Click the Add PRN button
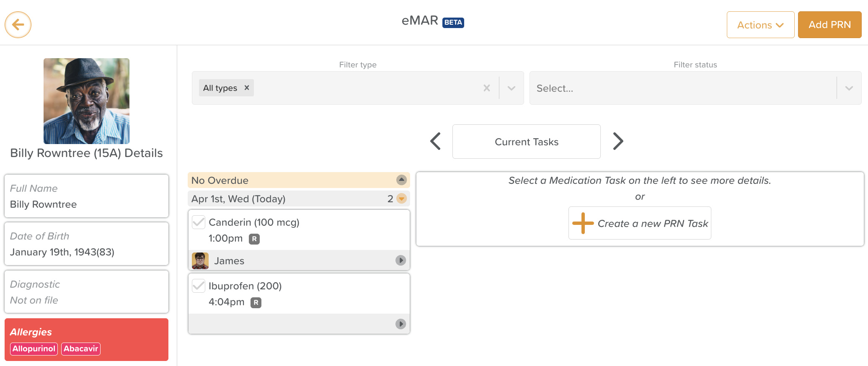 click(x=829, y=25)
